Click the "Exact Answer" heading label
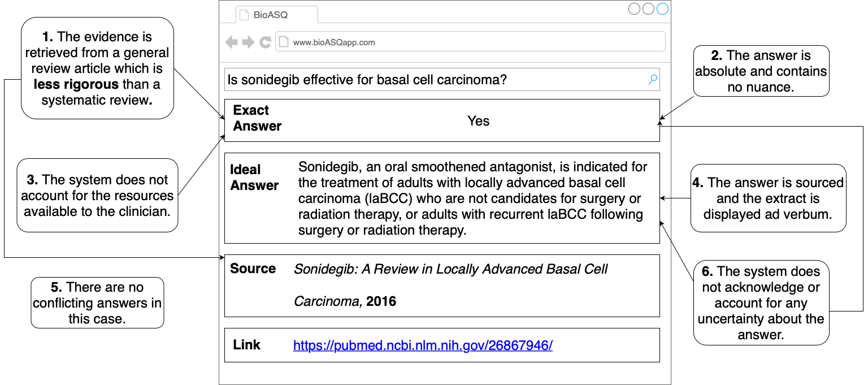Viewport: 868px width, 385px height. point(257,118)
